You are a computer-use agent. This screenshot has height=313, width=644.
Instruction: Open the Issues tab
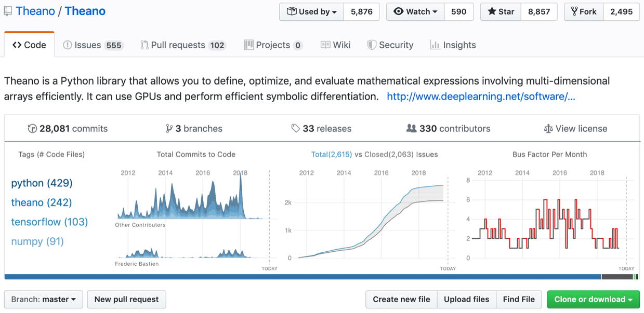click(93, 45)
